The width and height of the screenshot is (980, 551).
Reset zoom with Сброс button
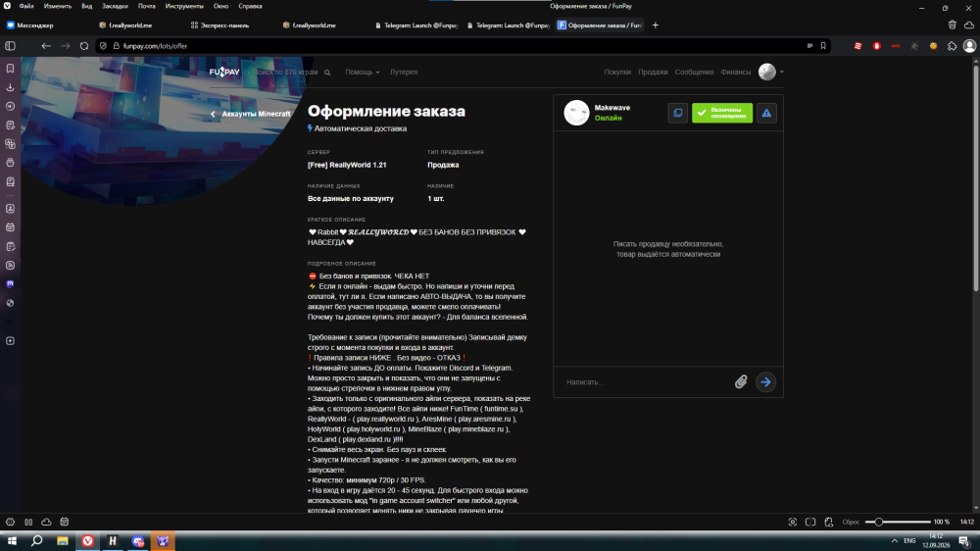point(851,523)
